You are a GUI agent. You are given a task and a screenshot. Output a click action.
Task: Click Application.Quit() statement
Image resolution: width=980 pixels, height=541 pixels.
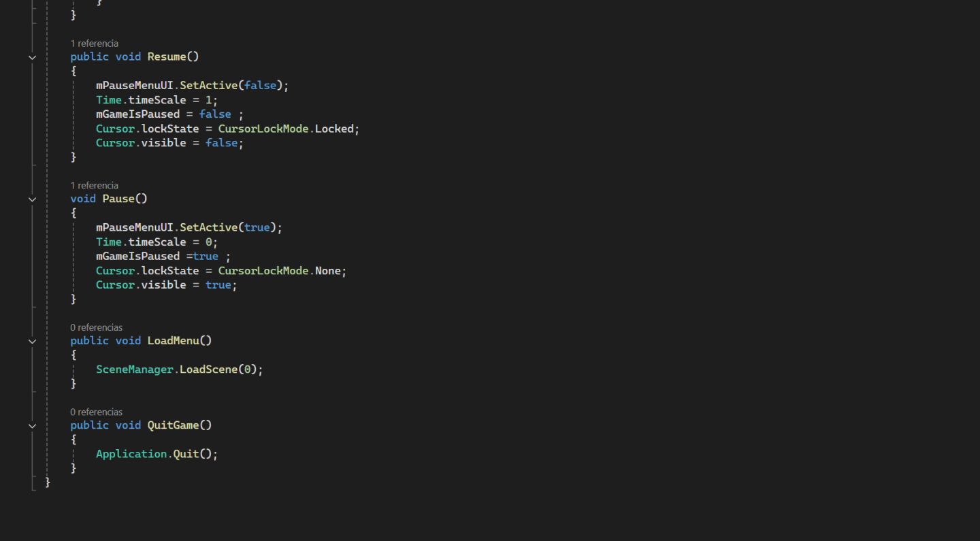(x=157, y=453)
